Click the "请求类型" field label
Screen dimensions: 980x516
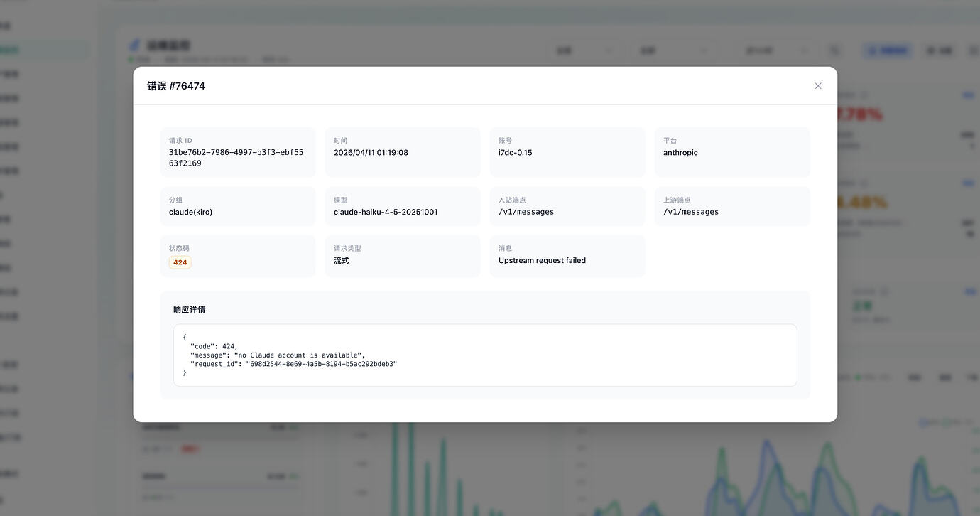[x=347, y=249]
